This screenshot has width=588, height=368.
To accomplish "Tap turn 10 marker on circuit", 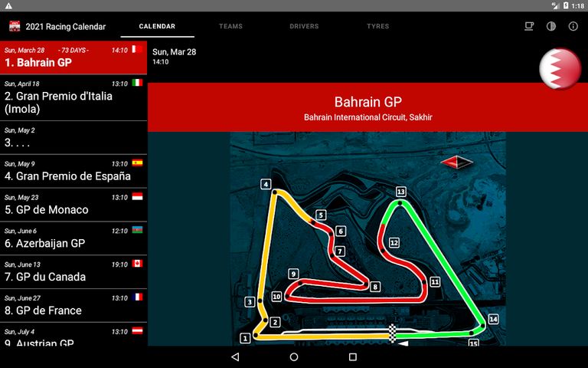I will pyautogui.click(x=276, y=297).
